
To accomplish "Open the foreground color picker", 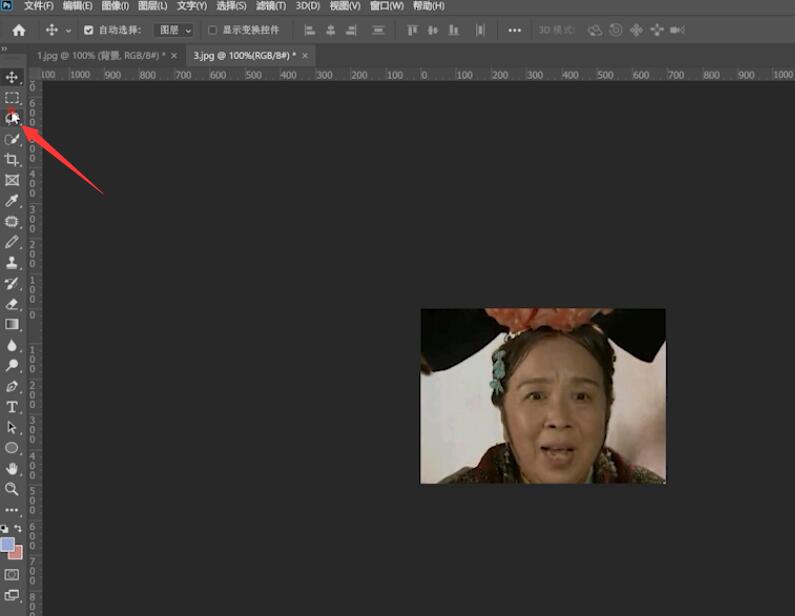I will [x=7, y=545].
